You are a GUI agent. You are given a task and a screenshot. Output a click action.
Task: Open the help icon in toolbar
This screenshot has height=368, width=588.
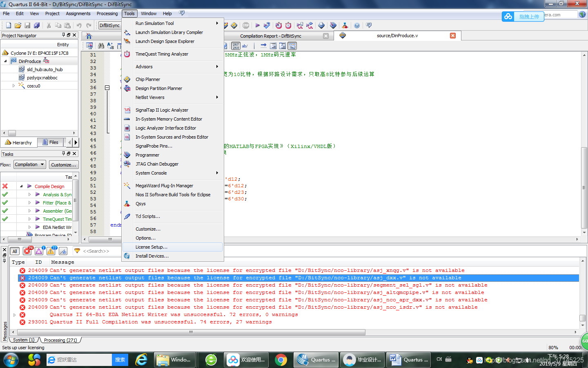point(357,25)
